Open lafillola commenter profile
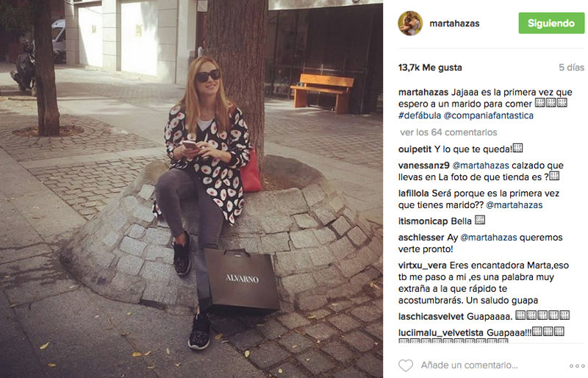The width and height of the screenshot is (588, 378). [x=413, y=193]
